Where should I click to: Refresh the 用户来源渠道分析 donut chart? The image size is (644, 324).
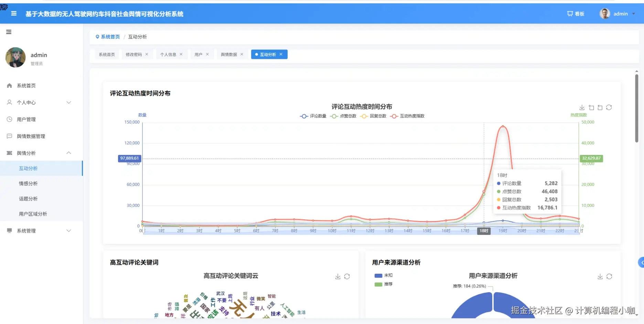point(609,276)
